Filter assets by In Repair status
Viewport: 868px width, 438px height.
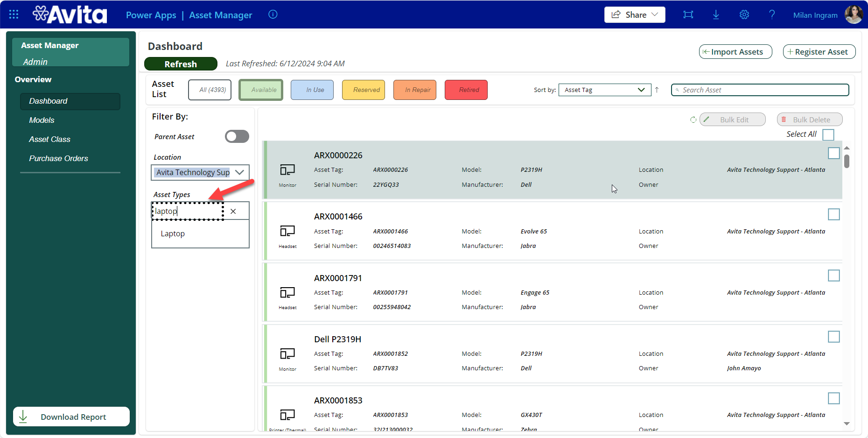click(x=415, y=90)
